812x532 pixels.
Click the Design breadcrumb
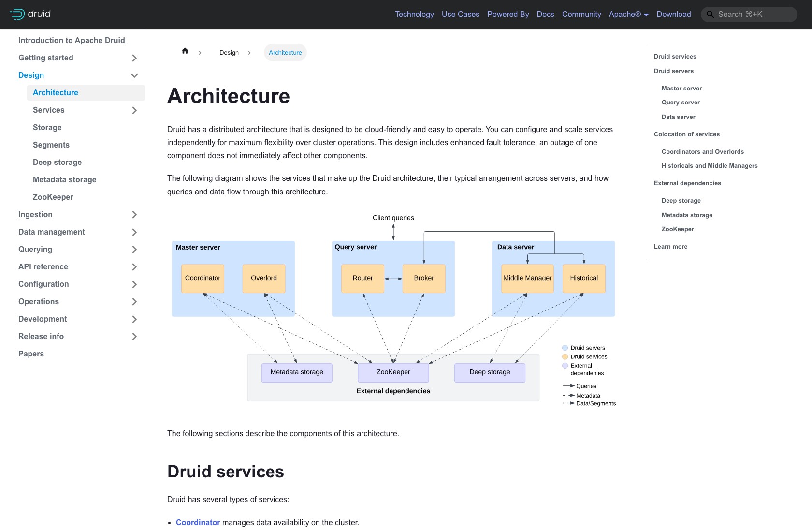(x=229, y=53)
